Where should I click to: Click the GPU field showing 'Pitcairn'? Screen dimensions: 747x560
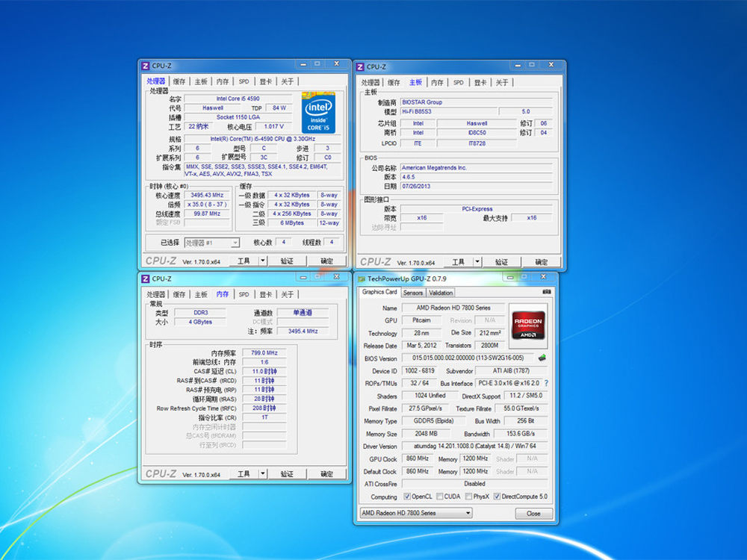coord(421,320)
